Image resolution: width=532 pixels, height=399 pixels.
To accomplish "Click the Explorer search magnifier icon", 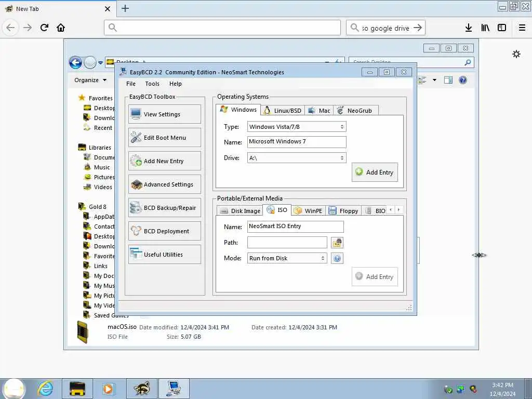I will (x=468, y=62).
